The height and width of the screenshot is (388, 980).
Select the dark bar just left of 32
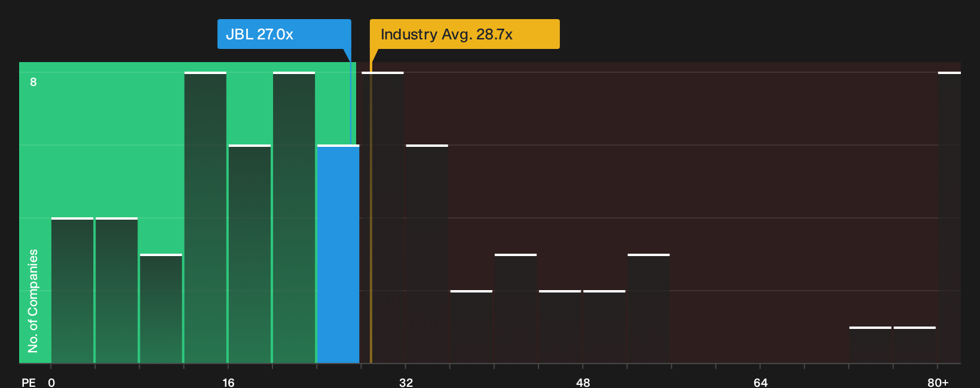[x=382, y=217]
